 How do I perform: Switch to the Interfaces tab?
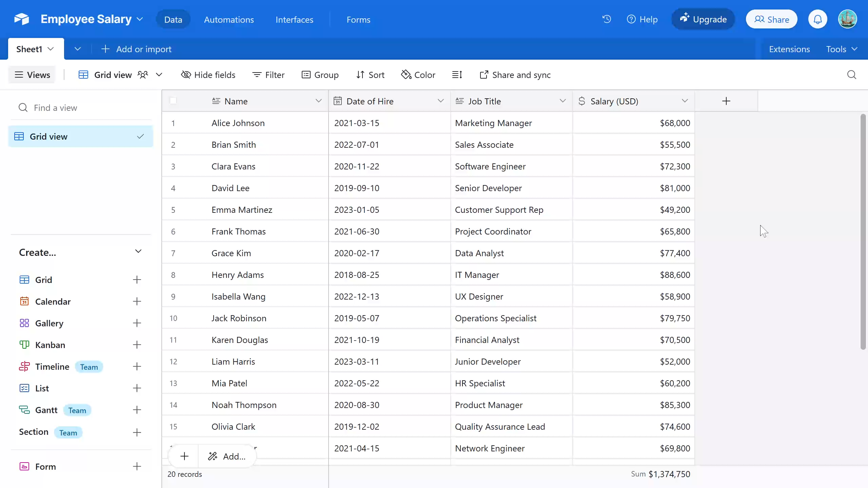pos(294,19)
